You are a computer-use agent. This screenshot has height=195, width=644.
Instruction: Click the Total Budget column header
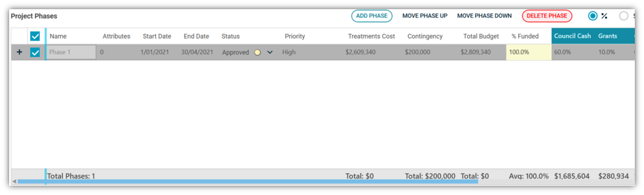[481, 36]
